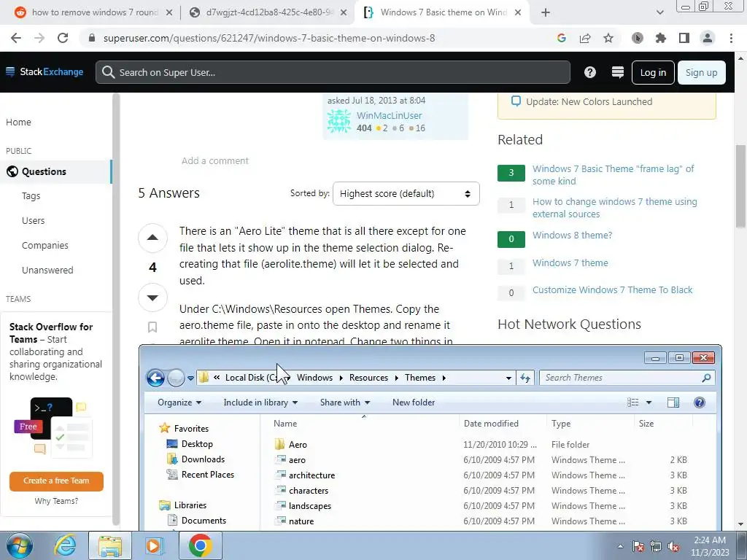Click the Google icon in address bar
The image size is (747, 560).
point(561,38)
